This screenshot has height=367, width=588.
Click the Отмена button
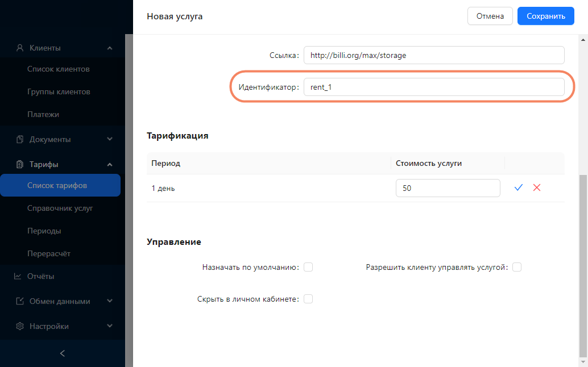point(490,16)
